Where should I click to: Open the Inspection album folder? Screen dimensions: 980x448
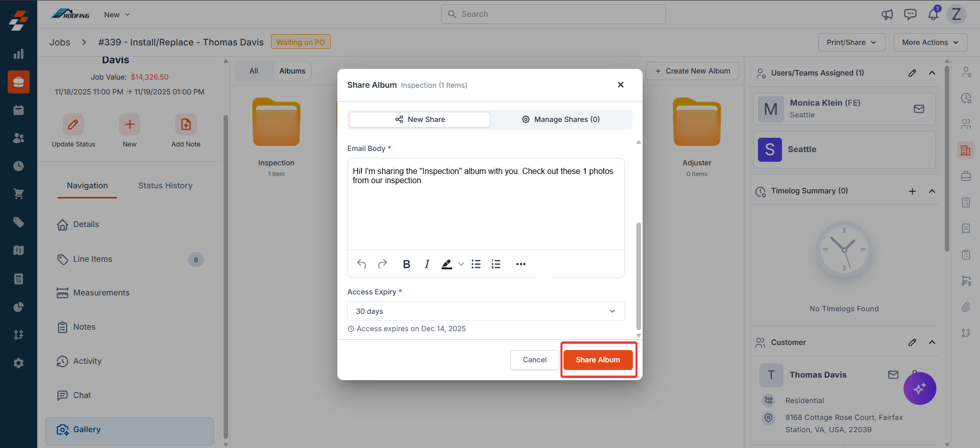tap(276, 122)
